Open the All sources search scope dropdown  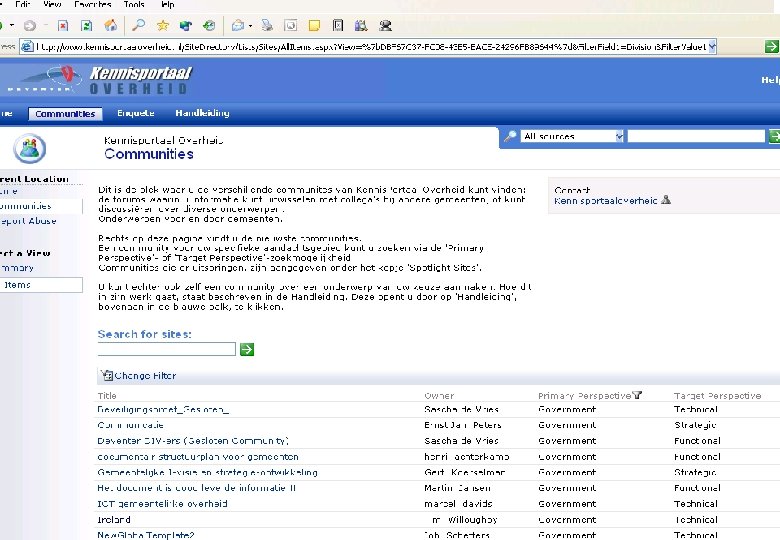(619, 136)
